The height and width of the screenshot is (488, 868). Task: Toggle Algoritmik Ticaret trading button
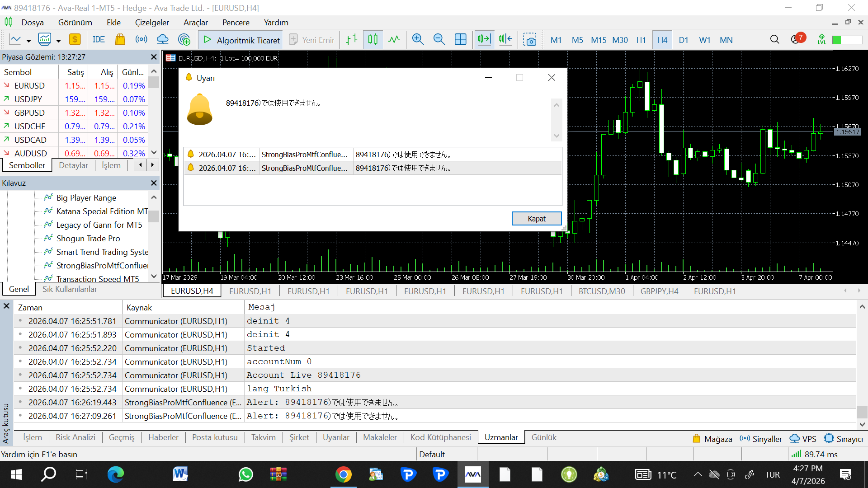click(241, 40)
